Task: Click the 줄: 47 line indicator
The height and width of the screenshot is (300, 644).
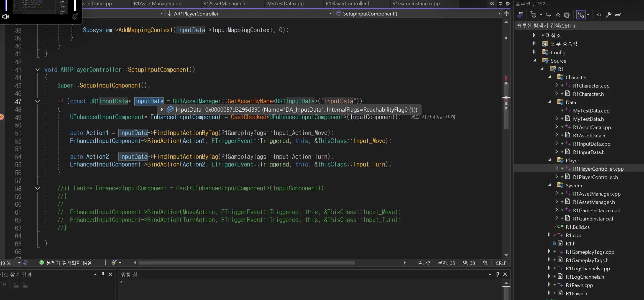Action: 424,263
